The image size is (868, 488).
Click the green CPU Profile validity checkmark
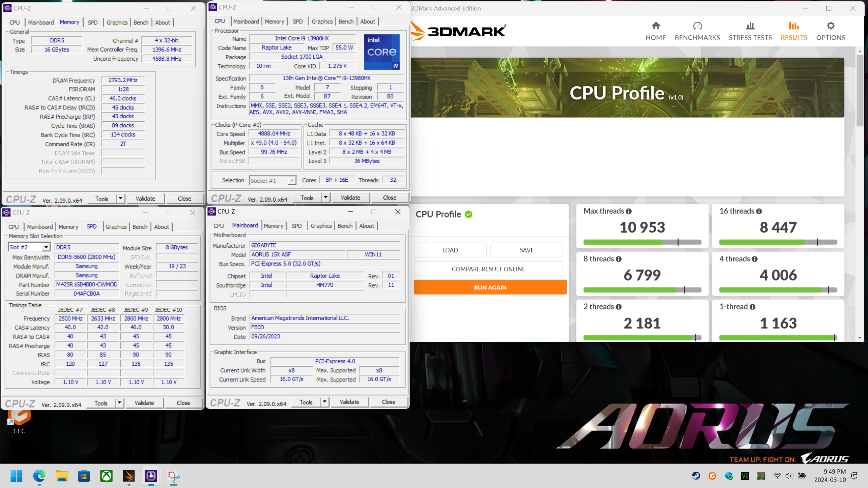[x=469, y=214]
